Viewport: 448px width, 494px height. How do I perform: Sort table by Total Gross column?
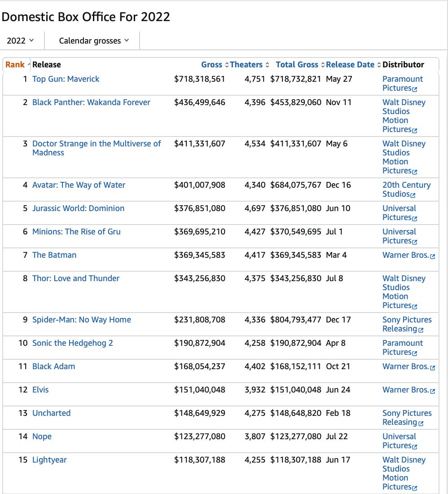click(300, 65)
